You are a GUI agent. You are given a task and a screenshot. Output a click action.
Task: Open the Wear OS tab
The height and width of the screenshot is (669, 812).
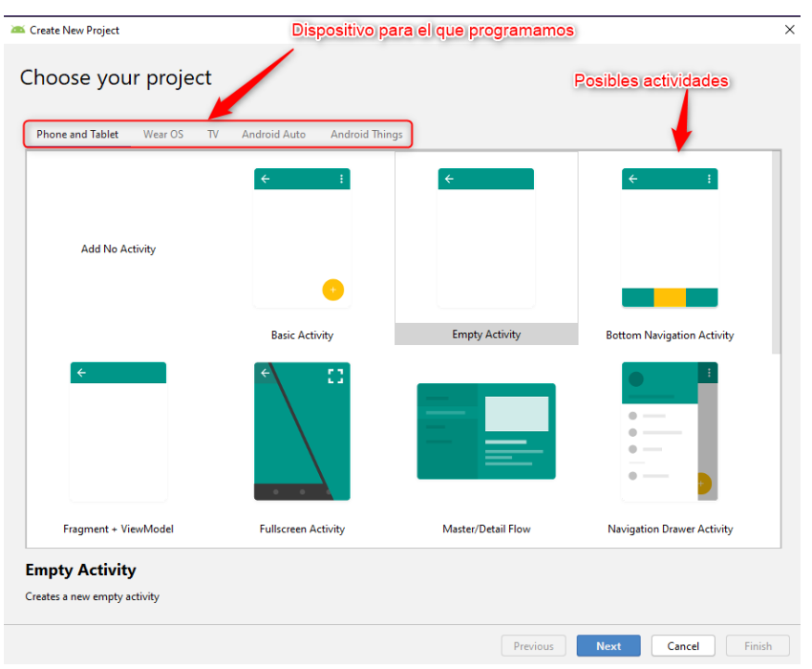point(163,135)
